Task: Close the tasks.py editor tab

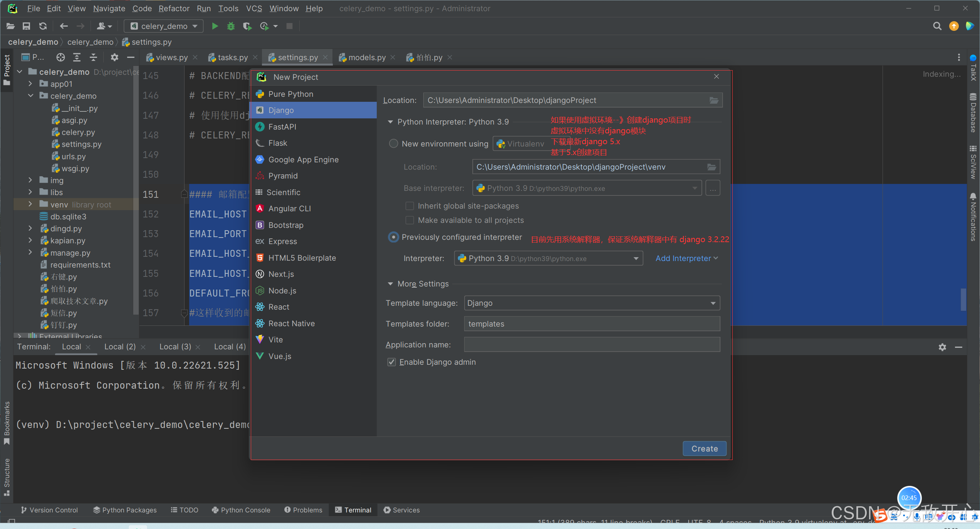Action: click(255, 57)
